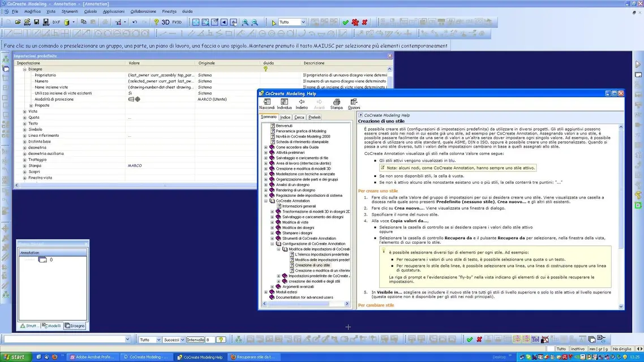Viewport: 644px width, 362px height.
Task: Click the yellow lightbulb help icon in top toolbar
Action: tap(156, 22)
